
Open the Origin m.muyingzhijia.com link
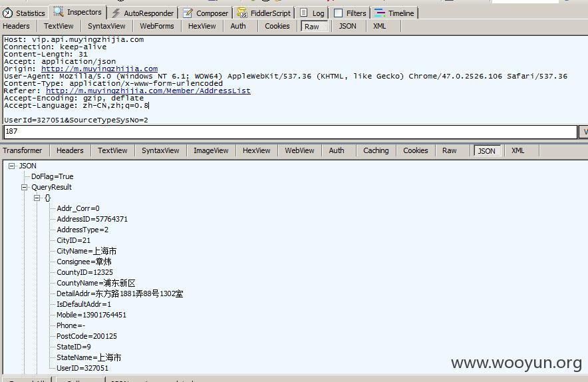99,69
